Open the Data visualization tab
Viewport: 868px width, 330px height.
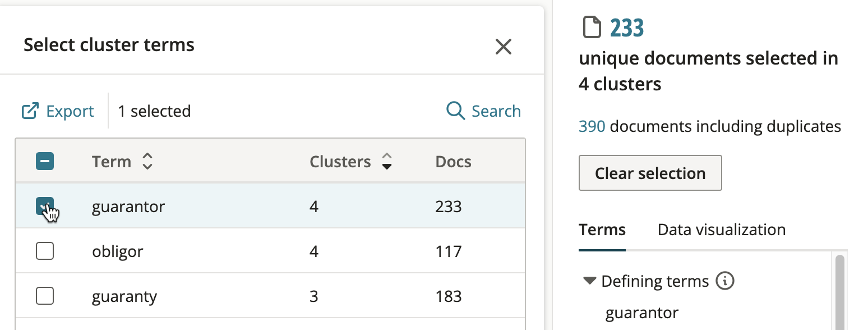pyautogui.click(x=722, y=230)
